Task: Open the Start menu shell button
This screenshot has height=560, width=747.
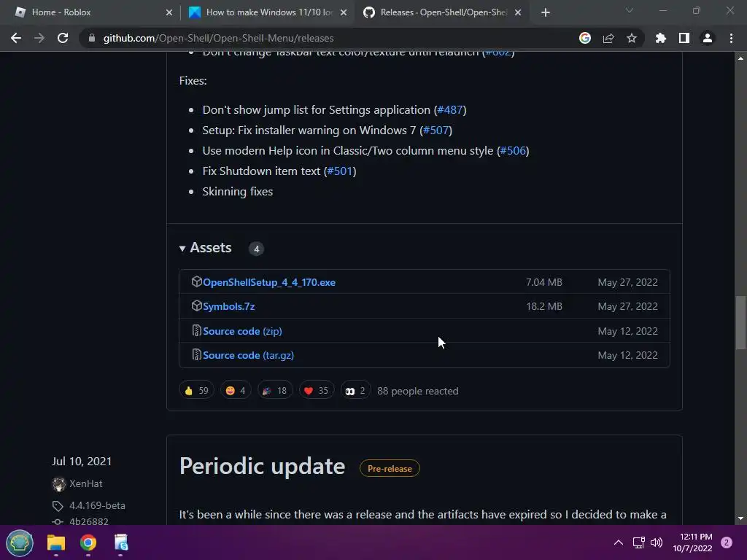Action: tap(20, 542)
